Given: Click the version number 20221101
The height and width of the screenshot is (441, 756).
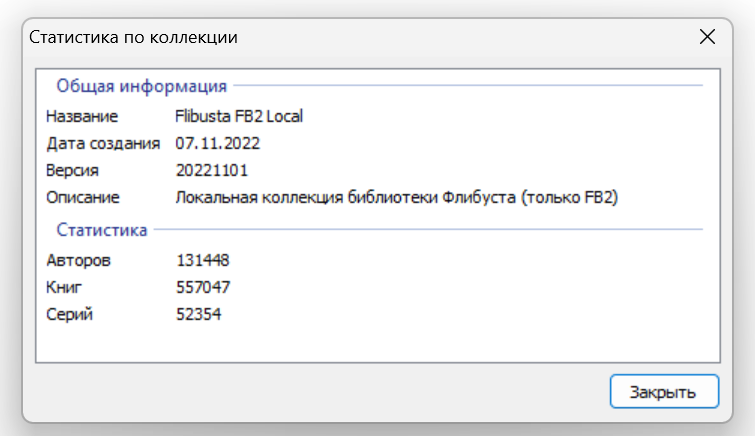Looking at the screenshot, I should [212, 170].
